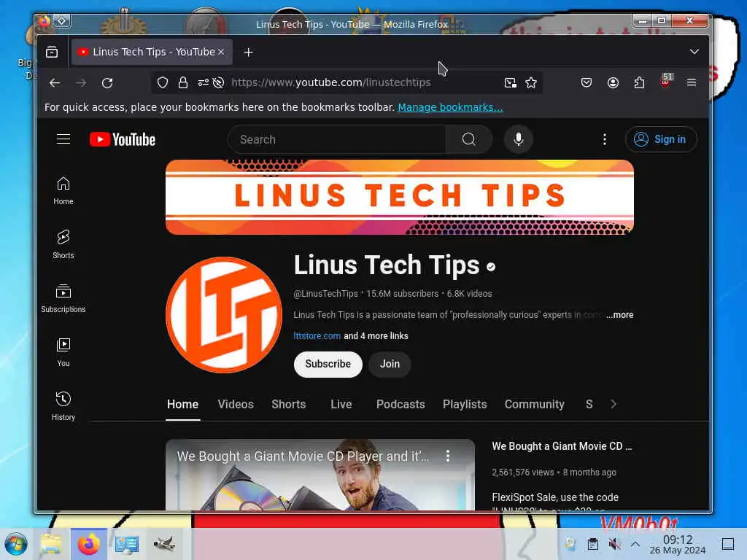Open Pocket save icon

pos(587,83)
